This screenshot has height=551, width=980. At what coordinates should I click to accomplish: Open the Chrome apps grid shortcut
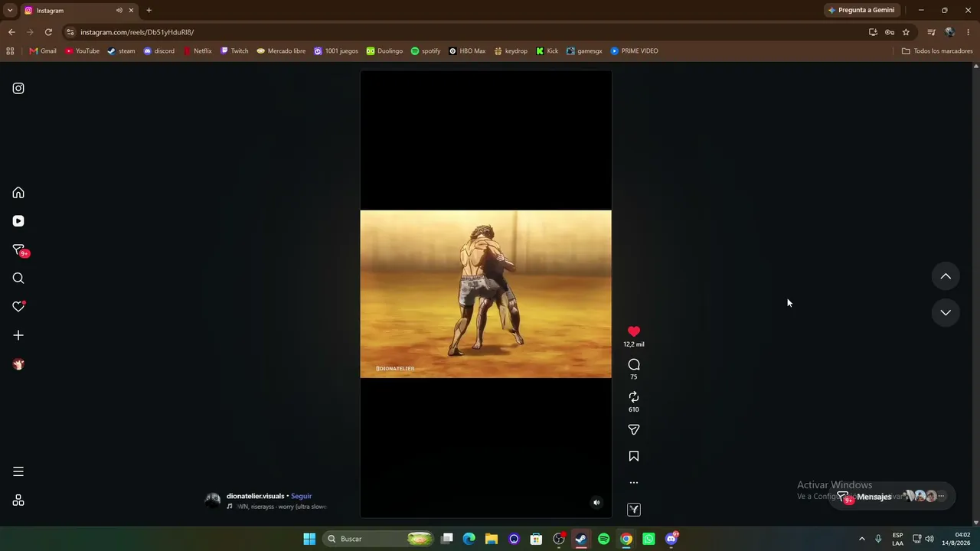10,51
